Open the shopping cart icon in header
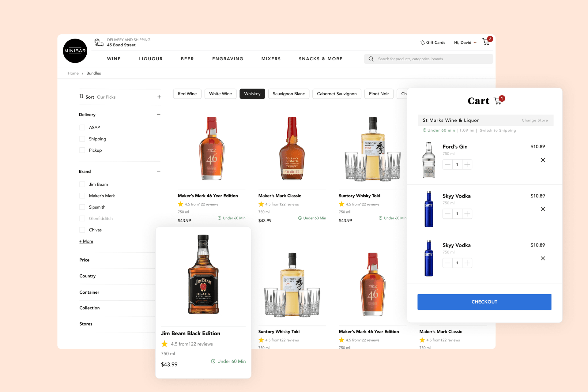Screen dimensions: 588x392 486,42
